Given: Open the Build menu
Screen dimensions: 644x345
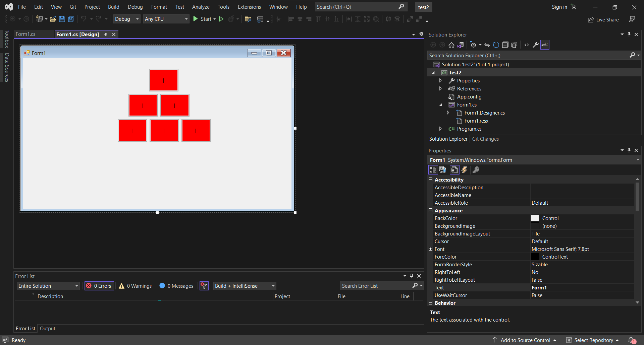Looking at the screenshot, I should pyautogui.click(x=113, y=7).
